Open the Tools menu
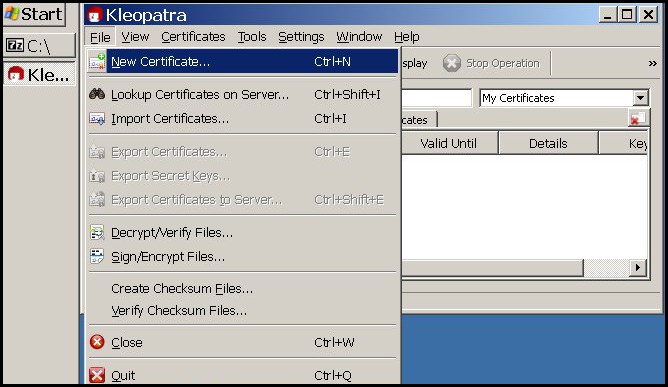Viewport: 668px width, 387px height. click(252, 37)
